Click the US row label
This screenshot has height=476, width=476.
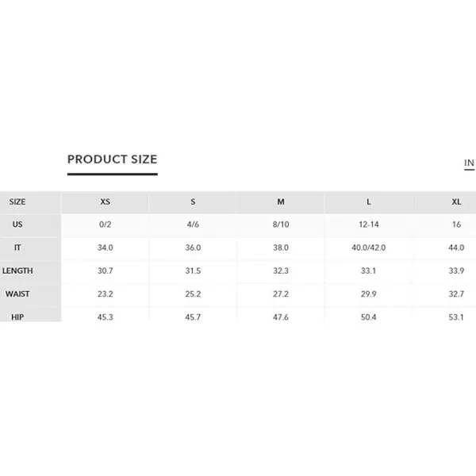(17, 225)
